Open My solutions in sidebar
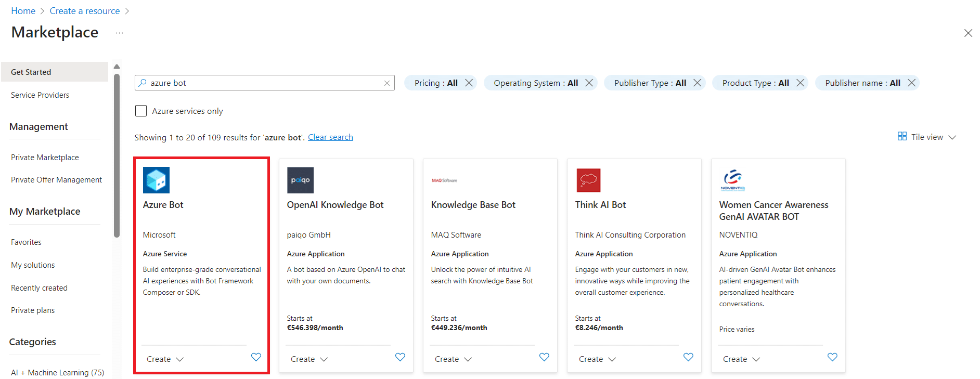Viewport: 980px width, 379px height. 33,265
